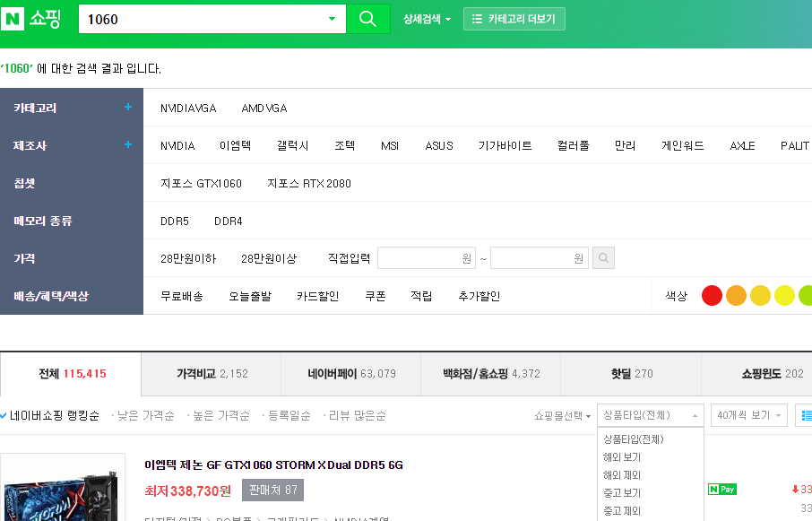Open the 40개씩 보기 dropdown

[748, 414]
